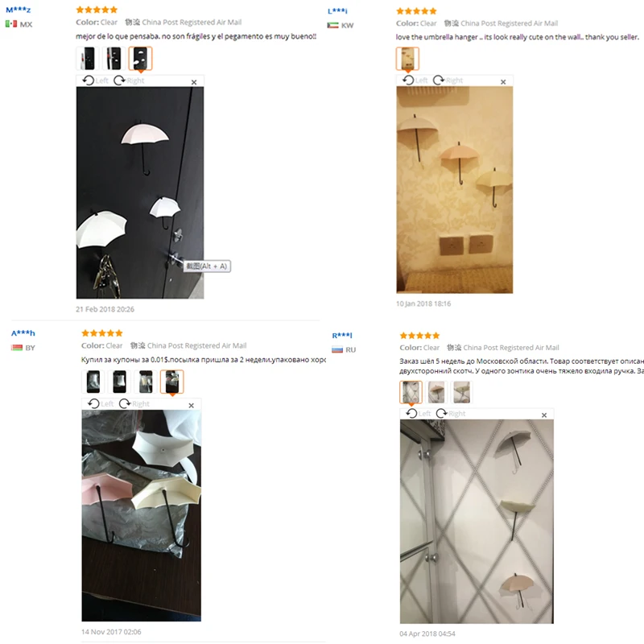This screenshot has height=644, width=644.
Task: Select second thumbnail in R***l's review
Action: [436, 392]
